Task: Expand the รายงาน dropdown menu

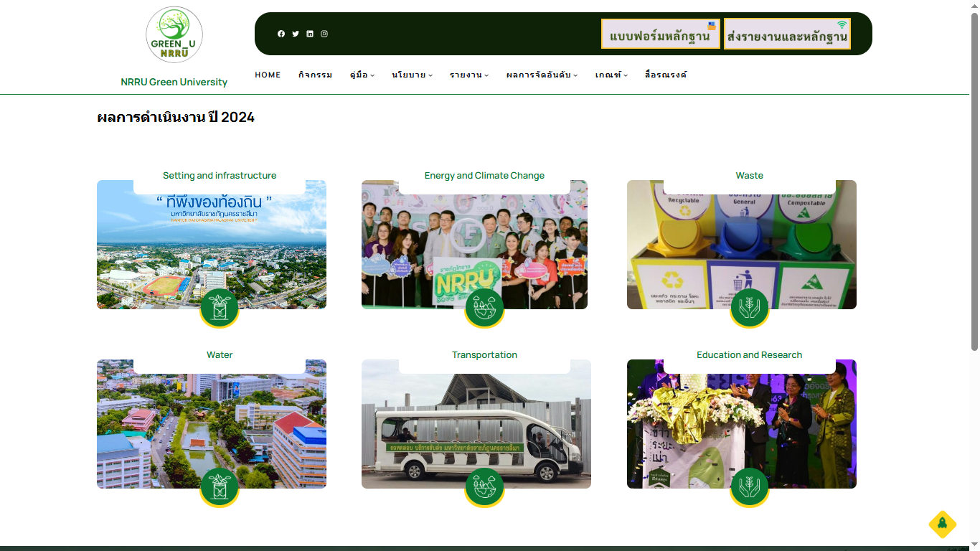Action: [469, 75]
